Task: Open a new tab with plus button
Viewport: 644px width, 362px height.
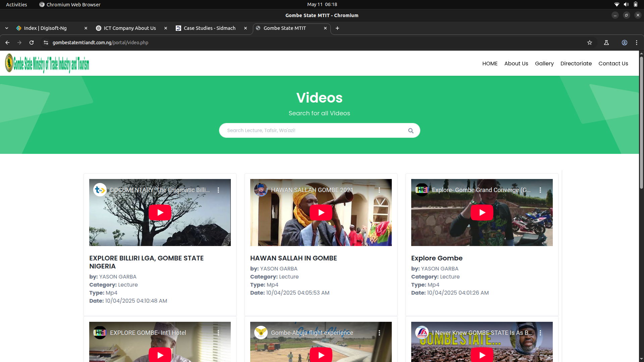Action: click(x=337, y=28)
